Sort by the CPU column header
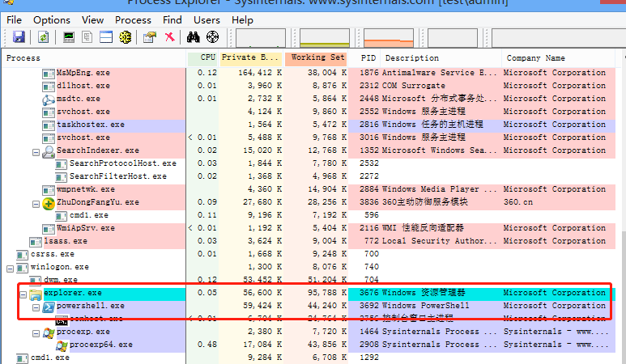This screenshot has width=626, height=364. pos(203,58)
